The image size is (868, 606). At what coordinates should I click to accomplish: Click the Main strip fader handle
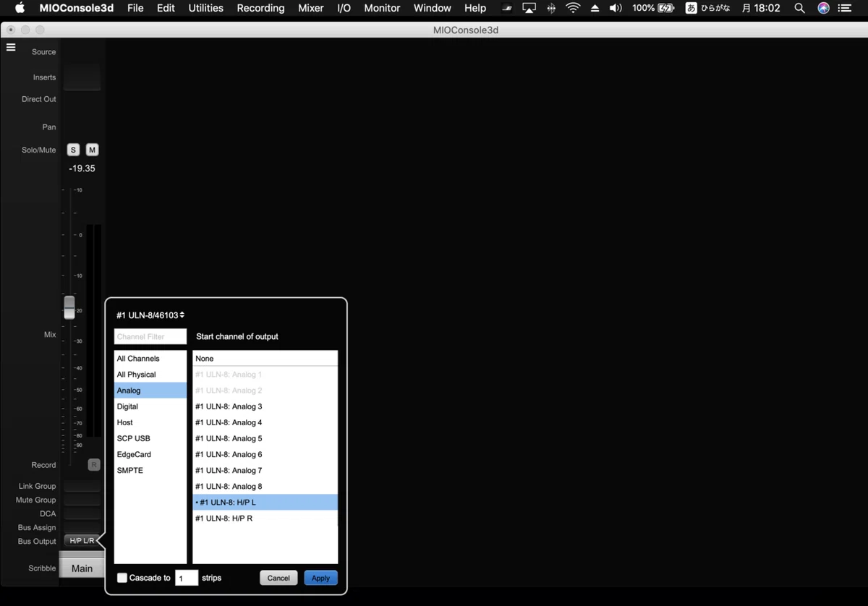coord(69,307)
